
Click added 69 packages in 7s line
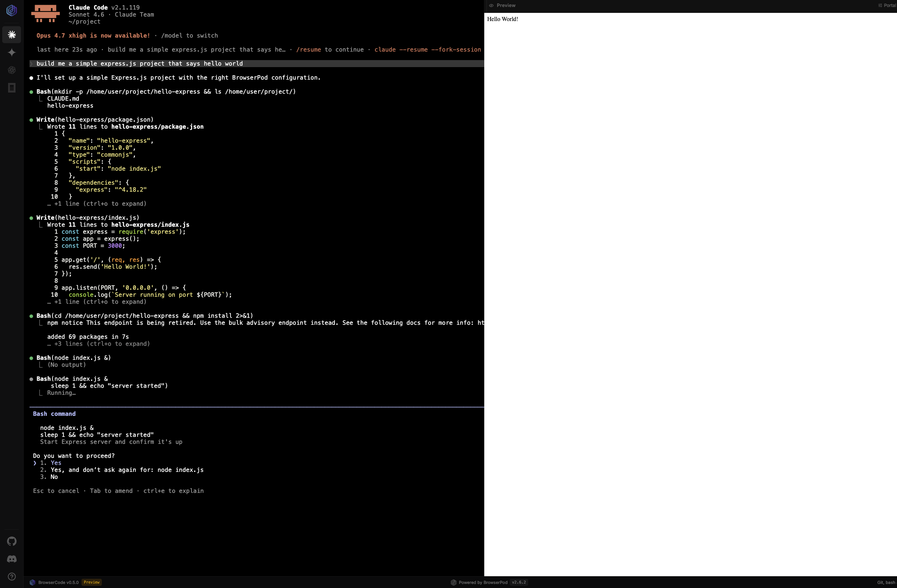88,337
